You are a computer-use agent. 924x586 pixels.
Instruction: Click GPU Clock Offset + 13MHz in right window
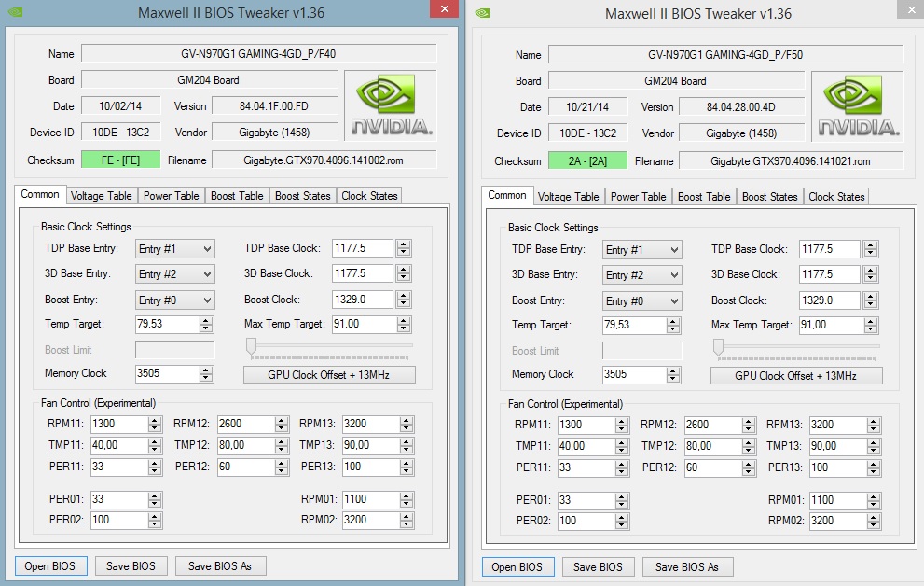[x=796, y=376]
